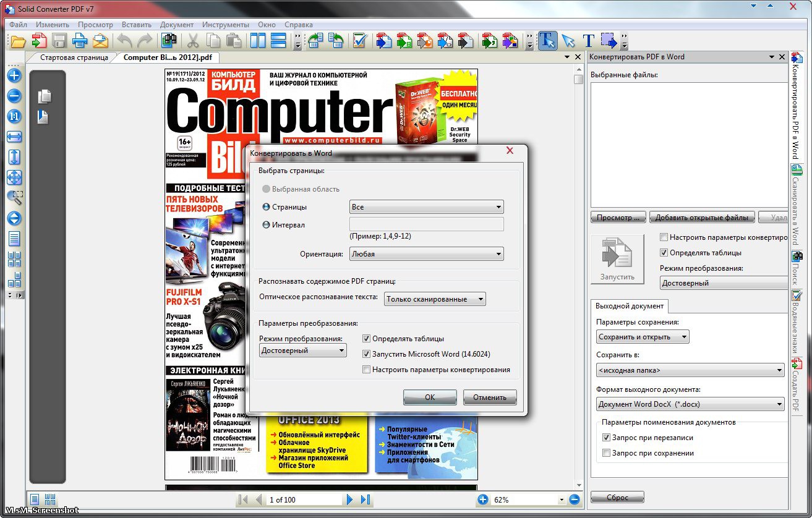
Task: Select the marquee zoom magnifier tool
Action: [x=14, y=198]
